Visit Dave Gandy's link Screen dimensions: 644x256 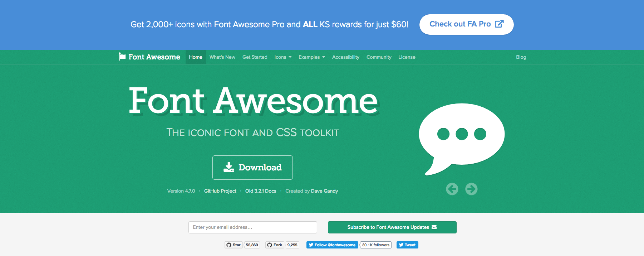(324, 191)
